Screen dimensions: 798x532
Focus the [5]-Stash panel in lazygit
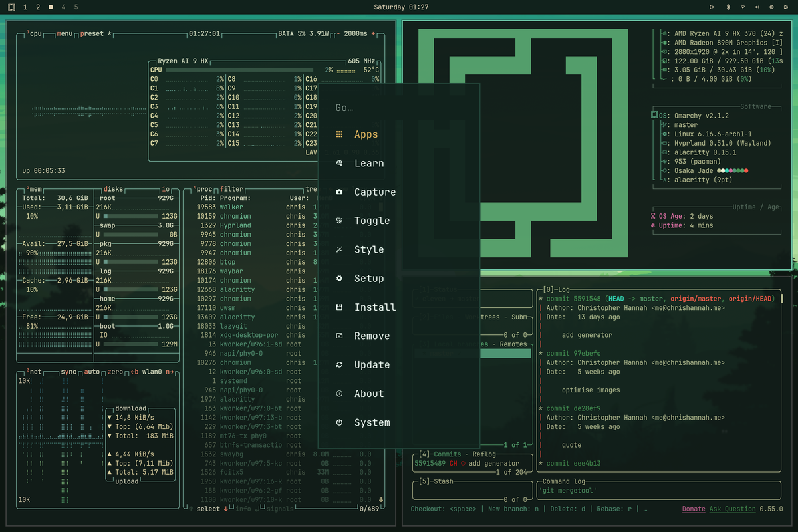472,490
